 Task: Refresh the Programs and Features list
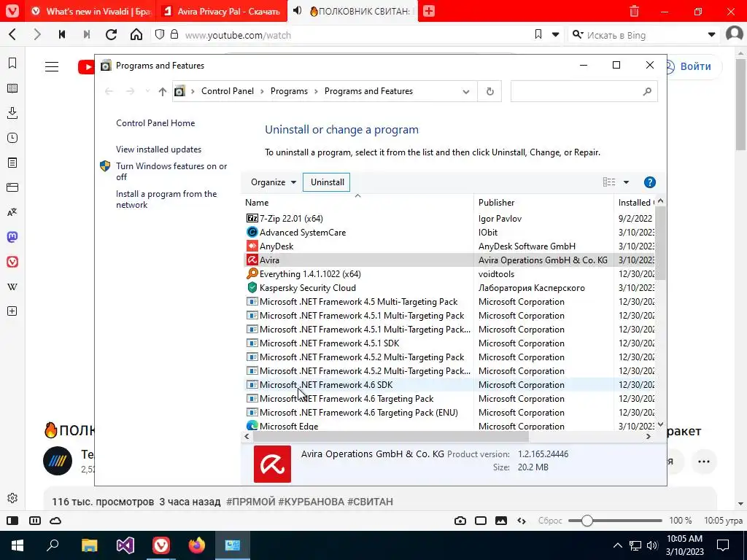pyautogui.click(x=489, y=91)
